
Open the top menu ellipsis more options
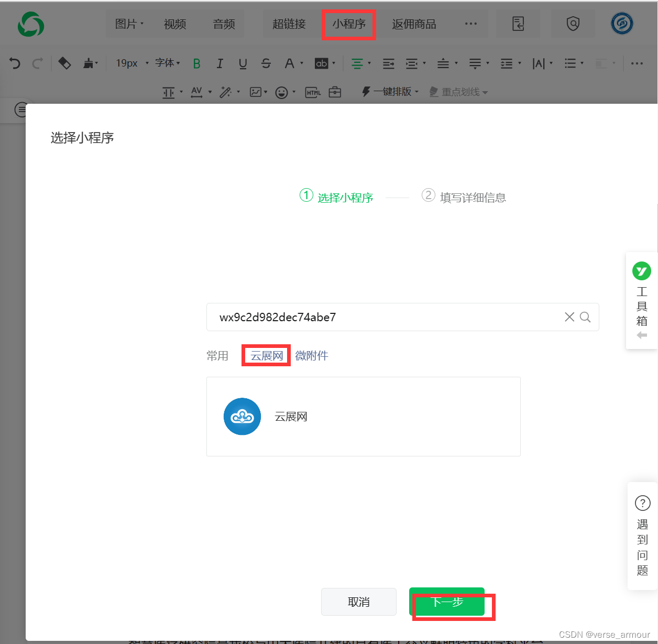[x=471, y=24]
